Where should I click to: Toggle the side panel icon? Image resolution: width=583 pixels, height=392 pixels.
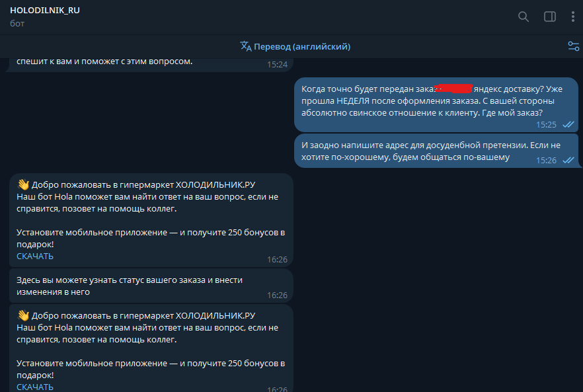coord(550,17)
